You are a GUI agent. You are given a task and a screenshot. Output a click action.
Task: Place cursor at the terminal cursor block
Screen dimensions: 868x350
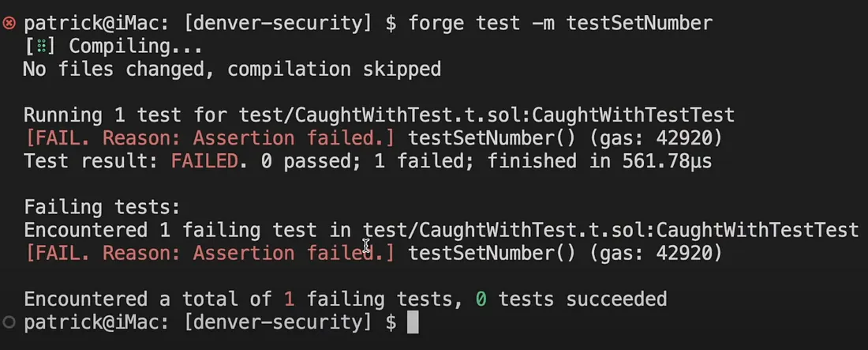(412, 322)
